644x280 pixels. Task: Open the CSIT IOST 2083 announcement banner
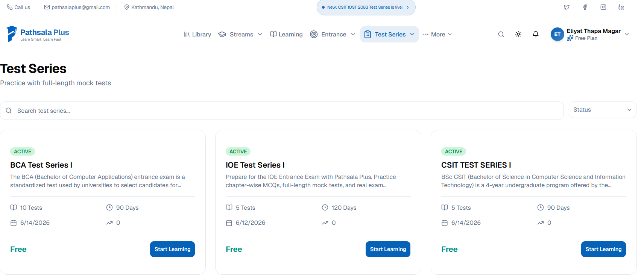coord(366,7)
